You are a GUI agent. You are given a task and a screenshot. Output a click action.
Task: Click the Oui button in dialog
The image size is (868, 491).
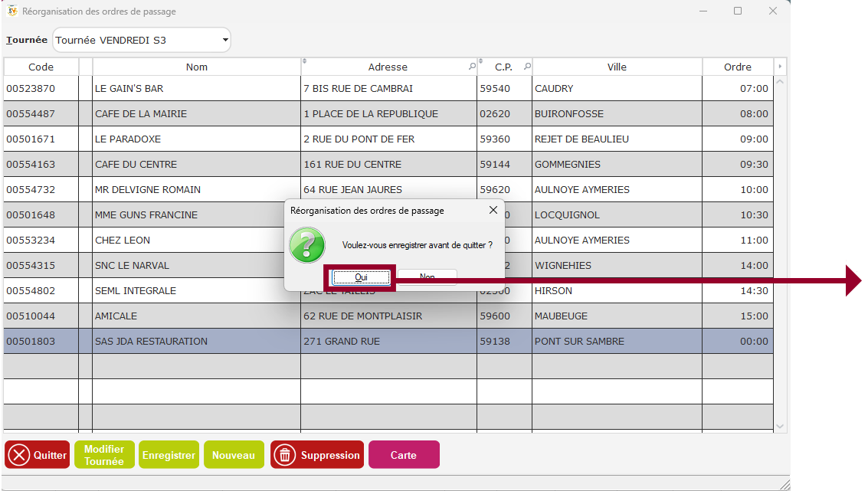pos(361,277)
